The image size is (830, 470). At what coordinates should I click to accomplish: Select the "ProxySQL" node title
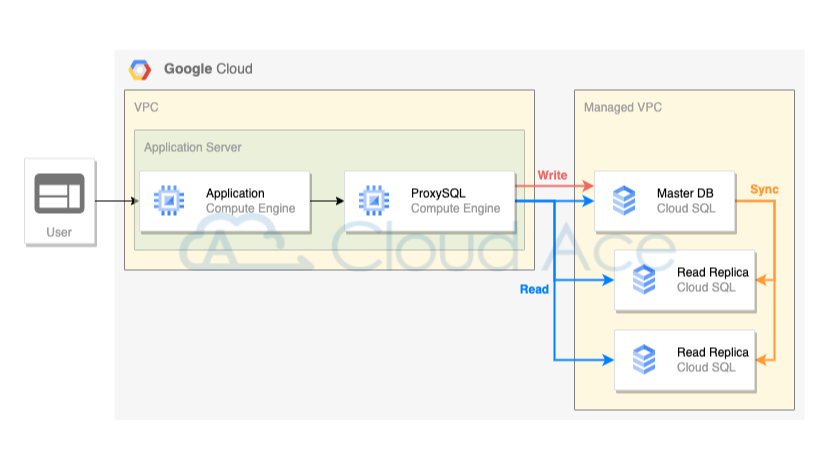(x=438, y=193)
